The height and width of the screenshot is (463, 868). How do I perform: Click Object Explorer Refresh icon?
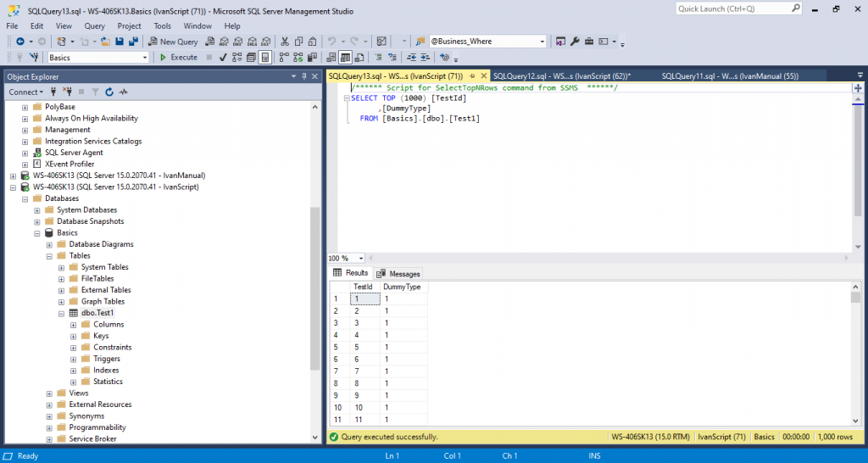pos(109,92)
